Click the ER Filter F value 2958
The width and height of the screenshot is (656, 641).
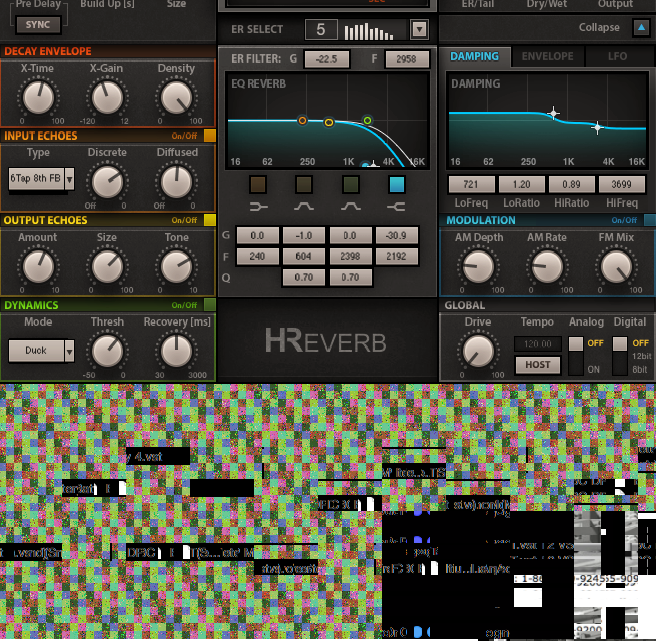click(407, 59)
